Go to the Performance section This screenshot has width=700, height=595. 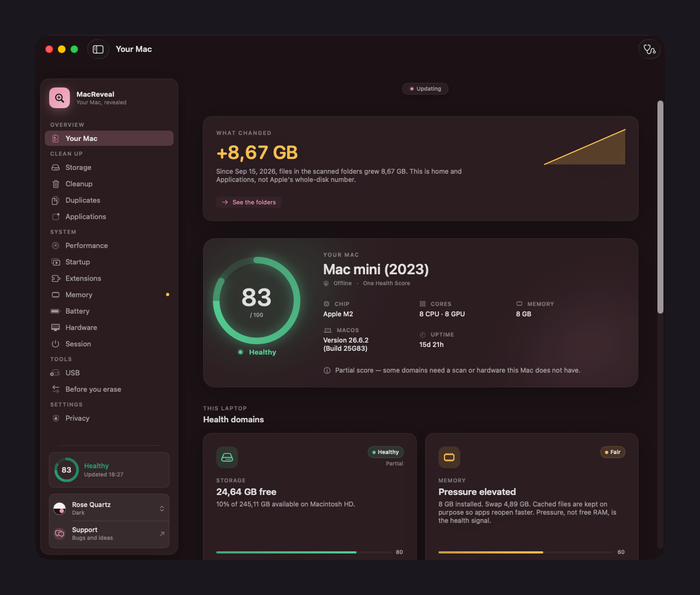coord(109,246)
